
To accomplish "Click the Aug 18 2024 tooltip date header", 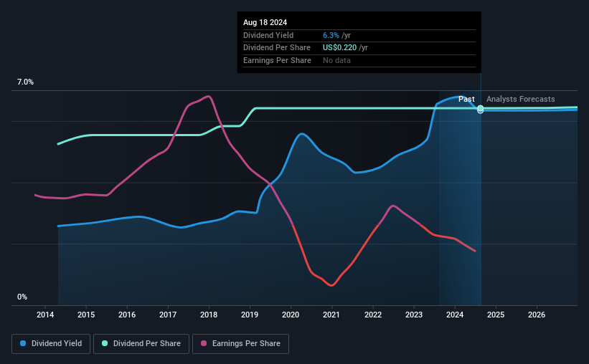I will click(x=265, y=22).
